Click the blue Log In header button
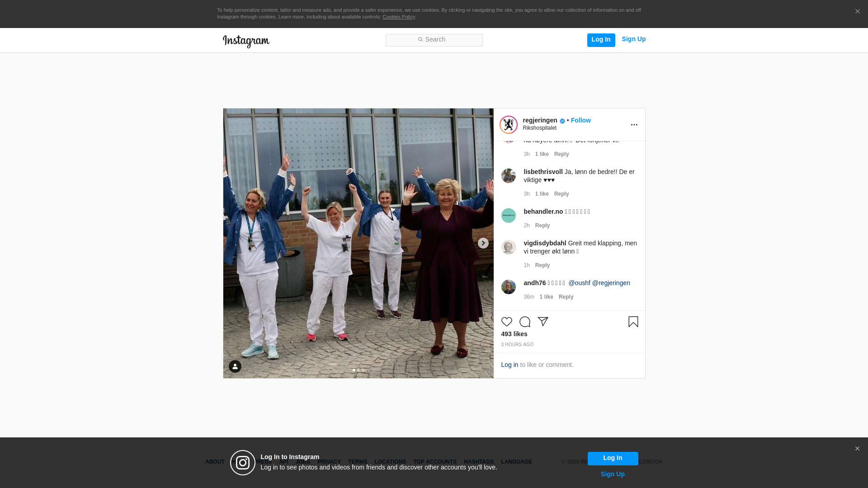The image size is (868, 488). 601,40
